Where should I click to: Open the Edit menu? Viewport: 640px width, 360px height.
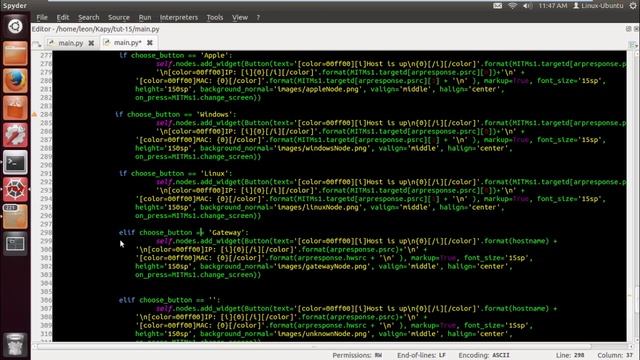[62, 18]
